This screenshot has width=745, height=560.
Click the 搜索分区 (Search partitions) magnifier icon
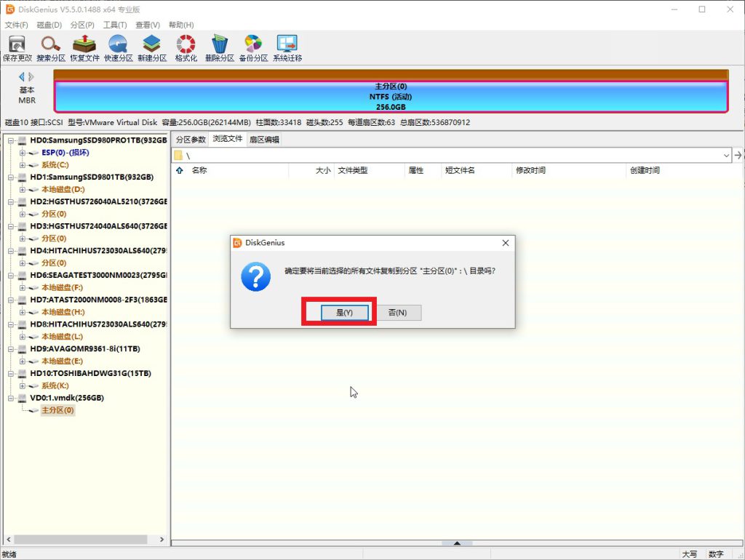[x=51, y=47]
